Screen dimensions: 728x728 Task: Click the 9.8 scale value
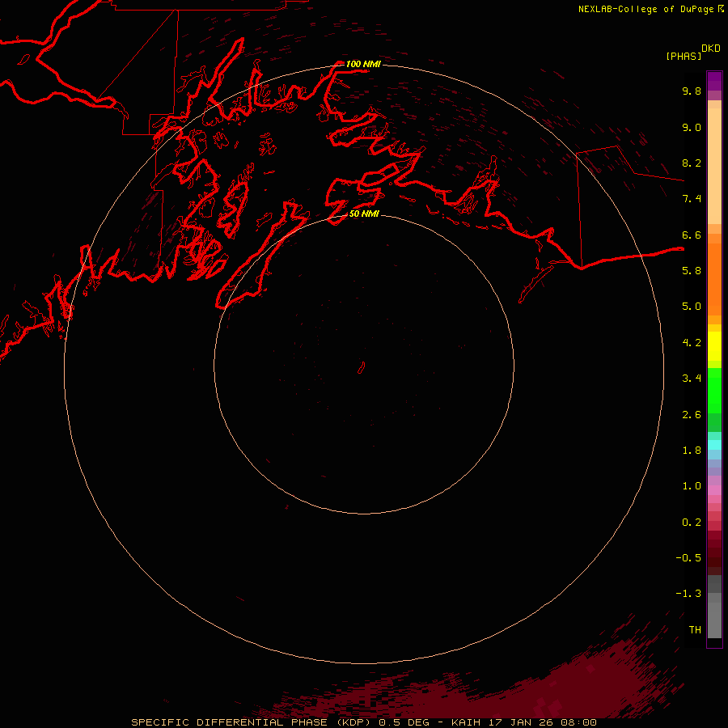[x=692, y=91]
